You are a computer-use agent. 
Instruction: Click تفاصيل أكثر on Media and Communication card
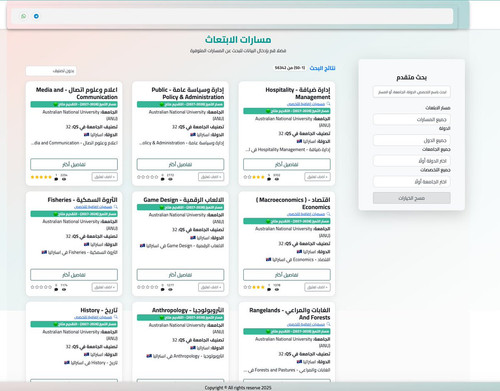74,164
